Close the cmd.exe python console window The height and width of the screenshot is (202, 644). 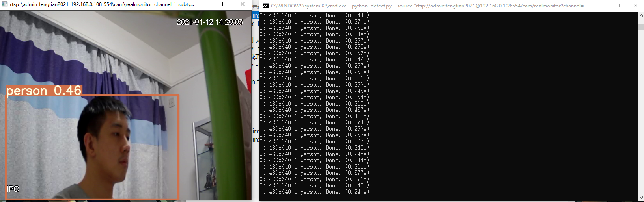click(635, 6)
